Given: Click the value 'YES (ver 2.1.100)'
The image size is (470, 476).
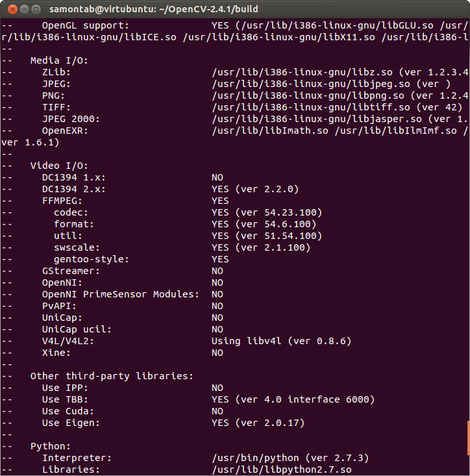Looking at the screenshot, I should pos(261,247).
